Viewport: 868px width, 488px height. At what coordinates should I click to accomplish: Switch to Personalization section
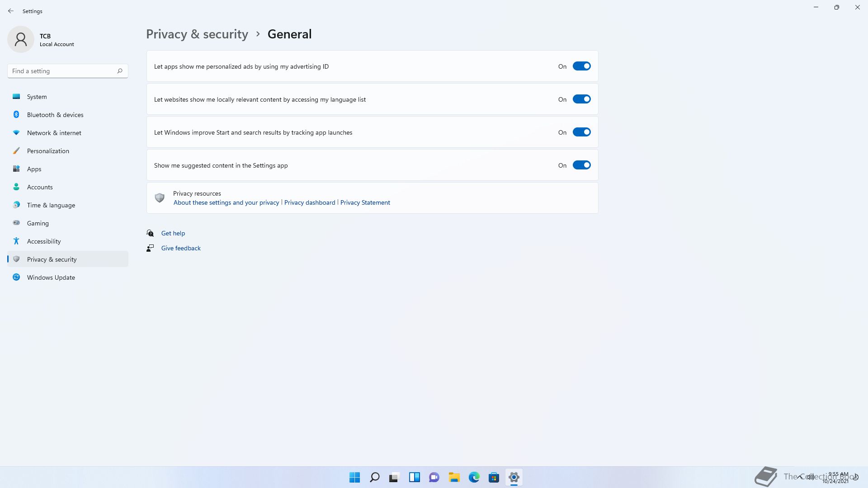[68, 151]
